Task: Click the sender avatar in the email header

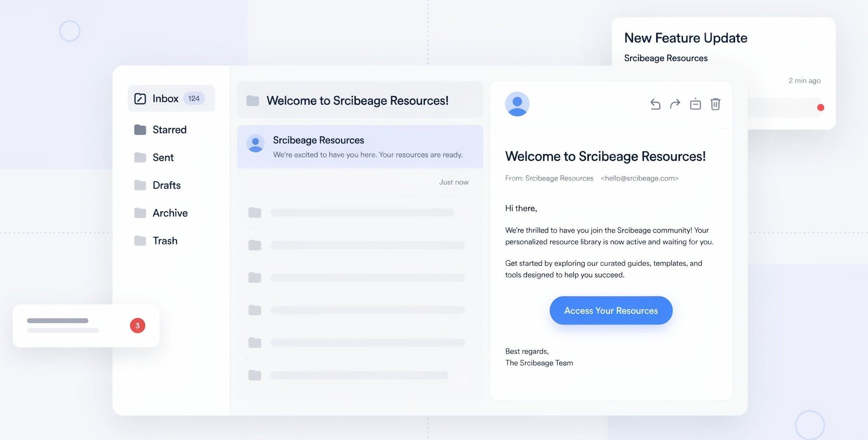Action: tap(517, 104)
